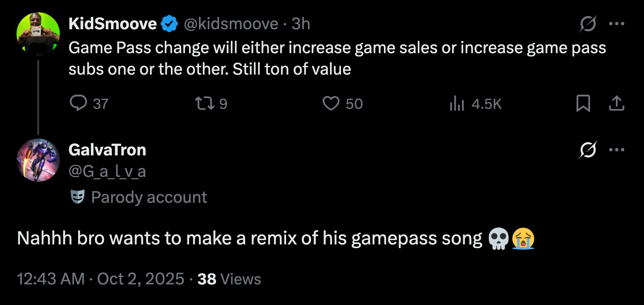
Task: Click KidSmoove's blue verified badge
Action: [x=169, y=24]
